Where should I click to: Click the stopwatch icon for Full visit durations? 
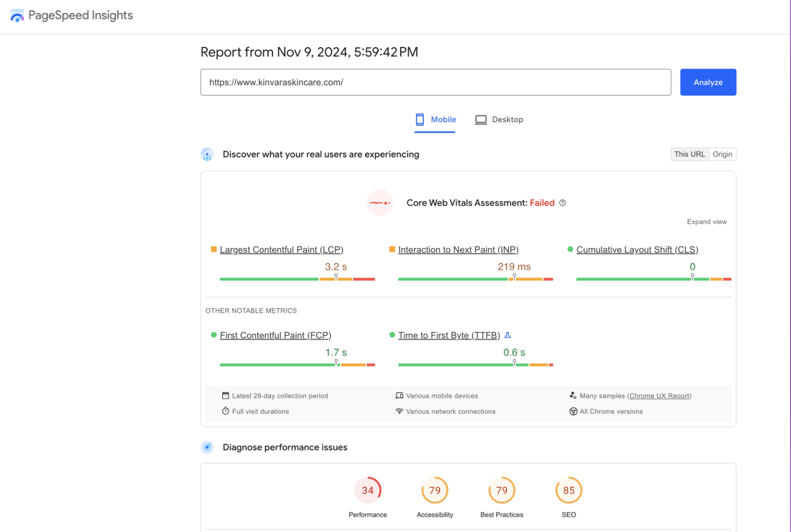pyautogui.click(x=225, y=411)
